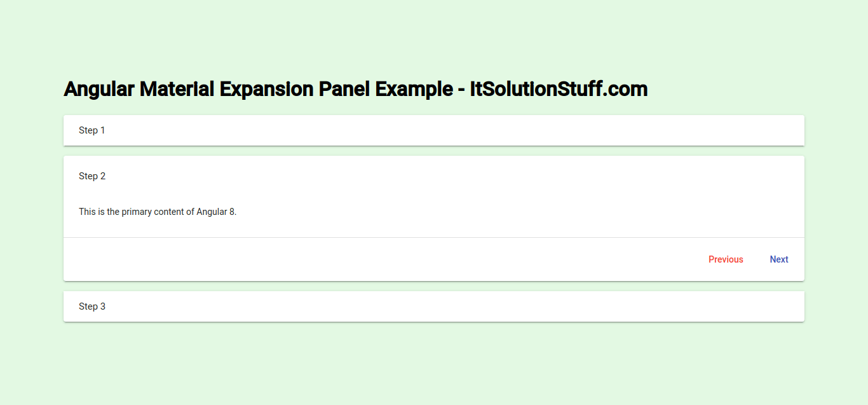This screenshot has height=405, width=868.
Task: Click the word "Angular" in the heading
Action: 99,89
